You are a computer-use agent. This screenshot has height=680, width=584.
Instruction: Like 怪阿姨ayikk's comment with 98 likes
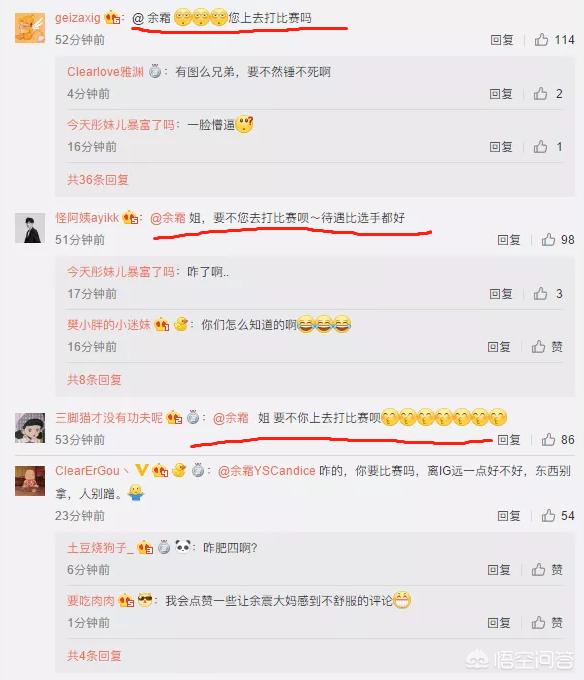click(x=558, y=240)
